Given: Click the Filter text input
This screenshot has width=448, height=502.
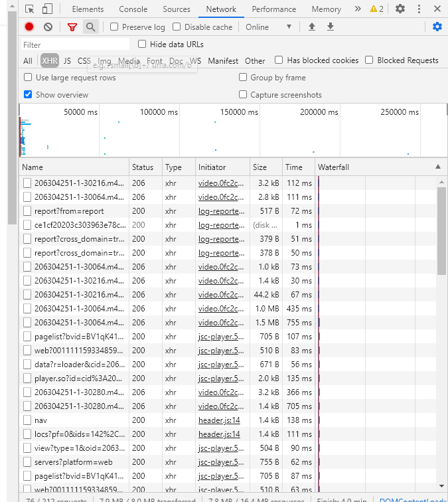Looking at the screenshot, I should [76, 44].
